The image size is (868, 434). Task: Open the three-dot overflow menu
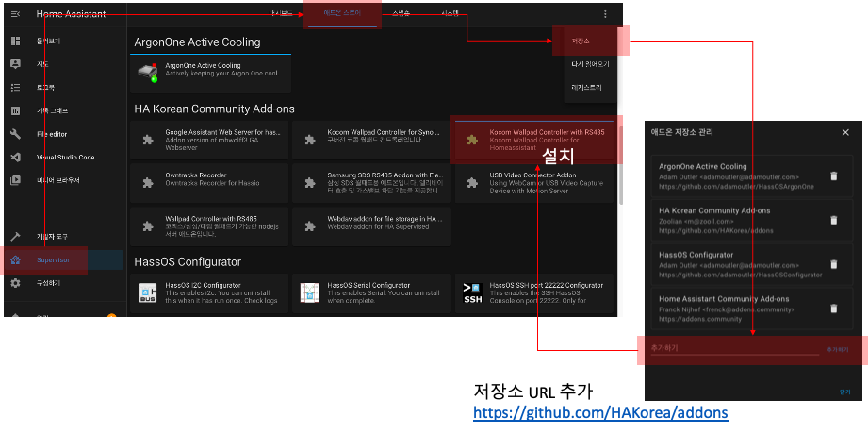pyautogui.click(x=605, y=14)
